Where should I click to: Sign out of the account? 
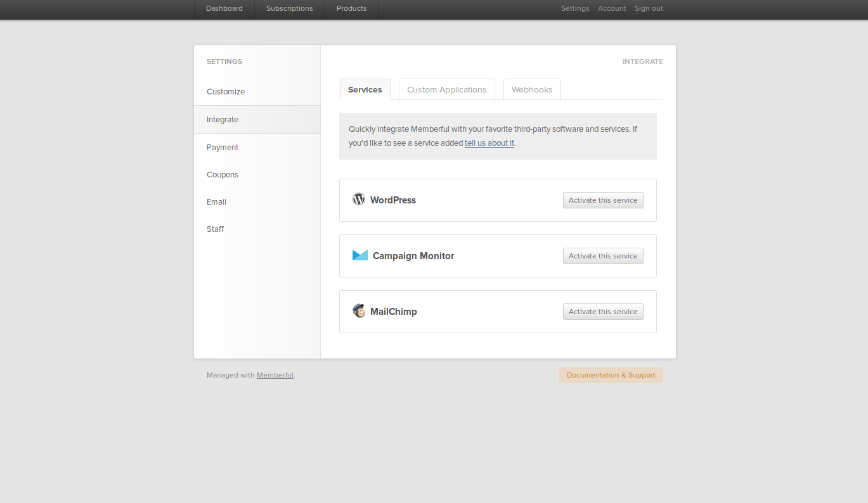point(649,9)
